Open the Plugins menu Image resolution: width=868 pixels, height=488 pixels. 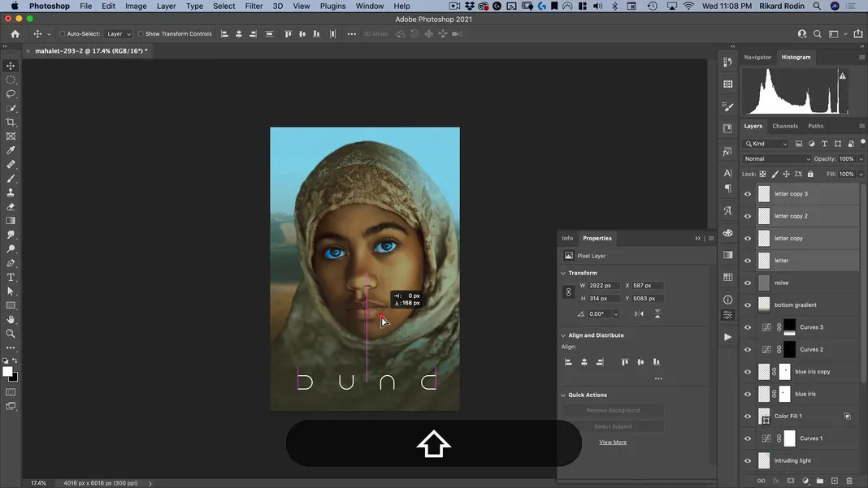point(332,6)
